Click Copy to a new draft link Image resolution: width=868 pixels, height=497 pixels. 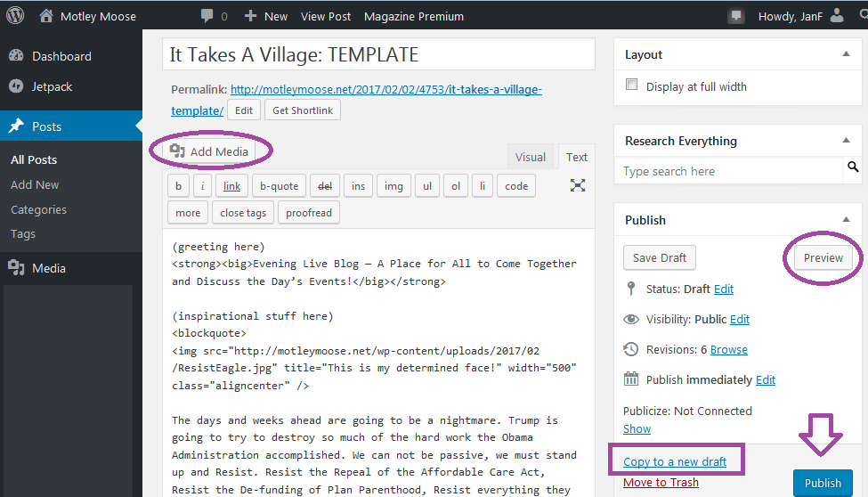tap(675, 461)
